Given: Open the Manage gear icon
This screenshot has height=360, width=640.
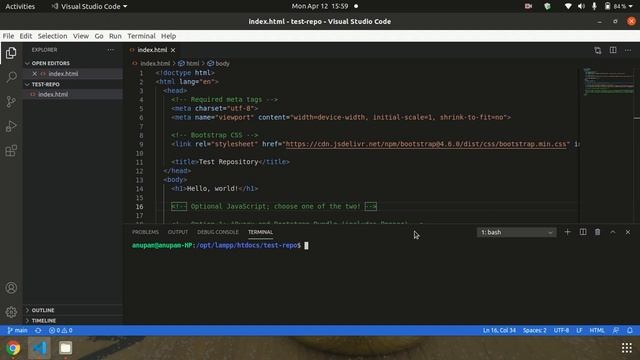Looking at the screenshot, I should pos(11,312).
